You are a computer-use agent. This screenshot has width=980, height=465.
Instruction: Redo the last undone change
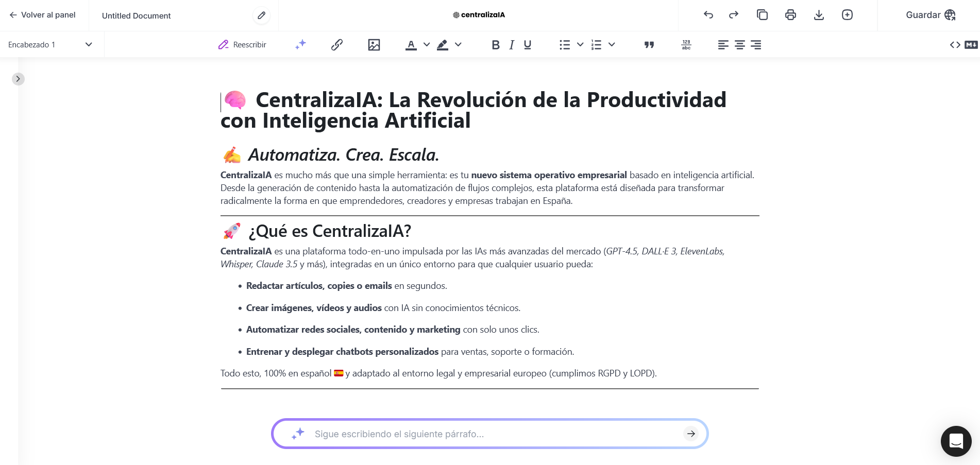point(734,15)
